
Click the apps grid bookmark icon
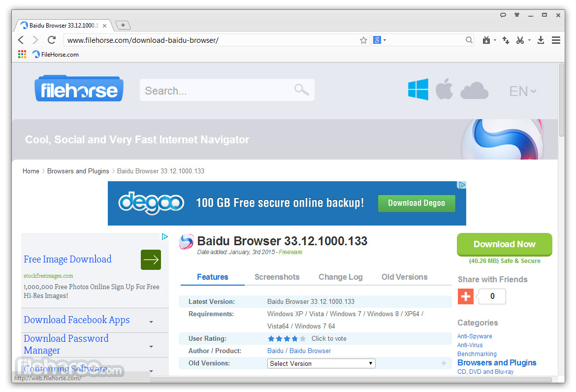click(22, 55)
